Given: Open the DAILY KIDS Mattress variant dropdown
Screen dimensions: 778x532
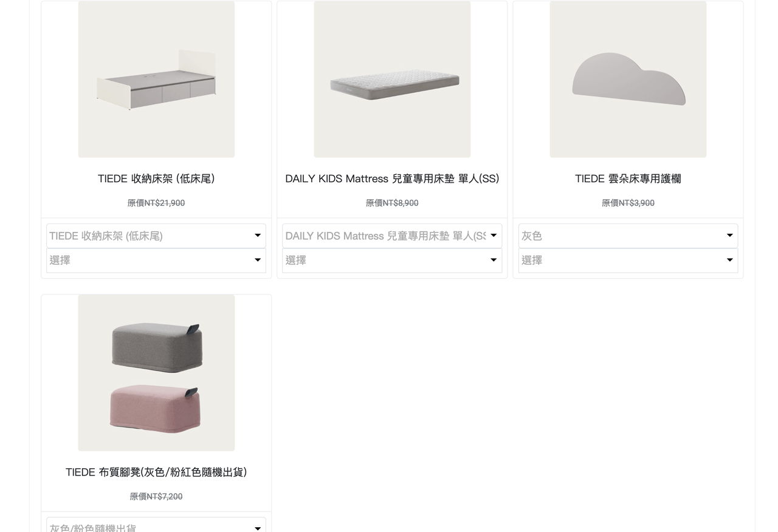Looking at the screenshot, I should pos(392,236).
